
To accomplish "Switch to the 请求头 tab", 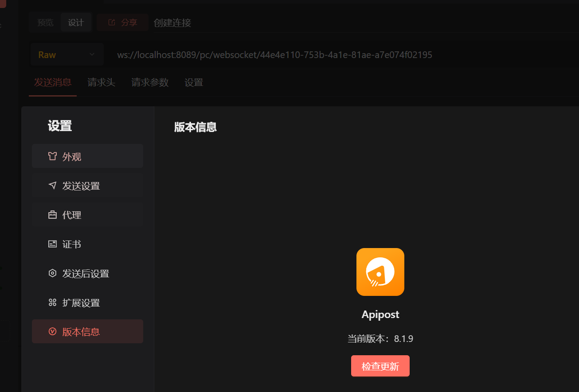I will pyautogui.click(x=102, y=82).
